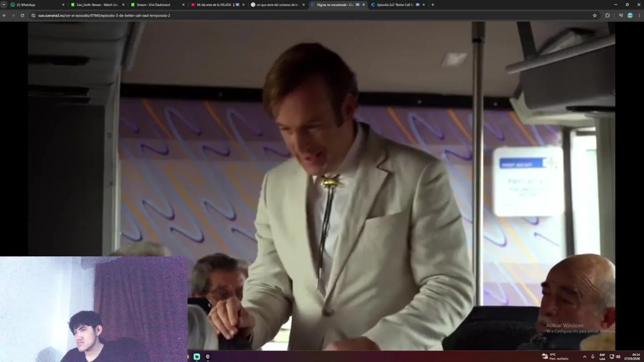Viewport: 644px width, 362px height.
Task: Open the Lian_Sorth Stream Kick tab
Action: tap(97, 5)
